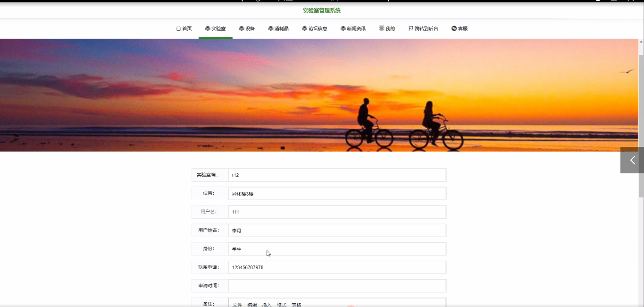Click 跳转到后台 to enter backend

click(x=423, y=29)
